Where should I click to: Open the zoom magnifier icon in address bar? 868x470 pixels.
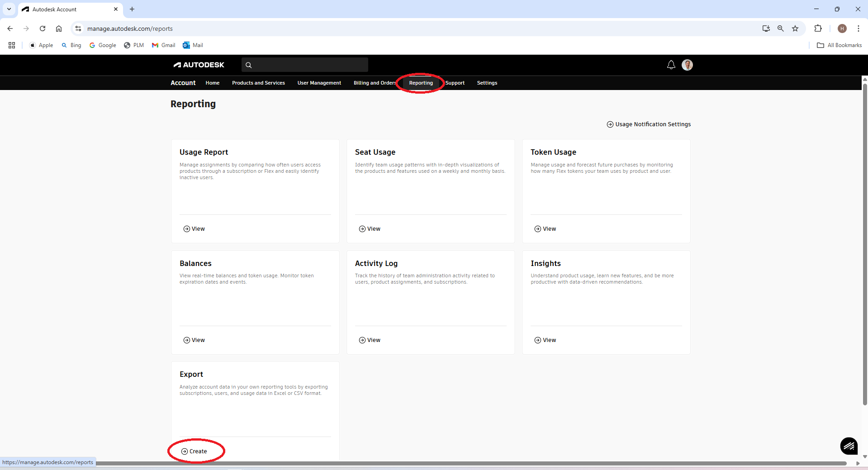click(x=781, y=28)
